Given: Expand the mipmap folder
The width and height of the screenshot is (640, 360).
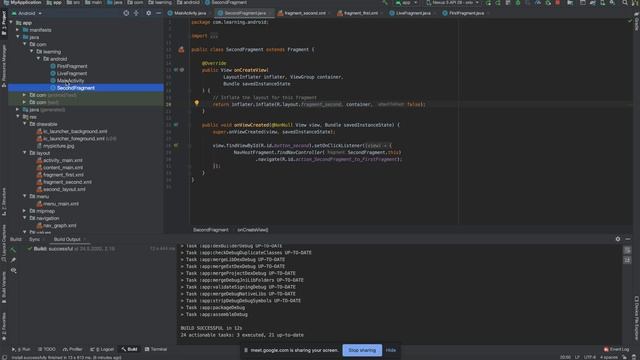Looking at the screenshot, I should [25, 211].
